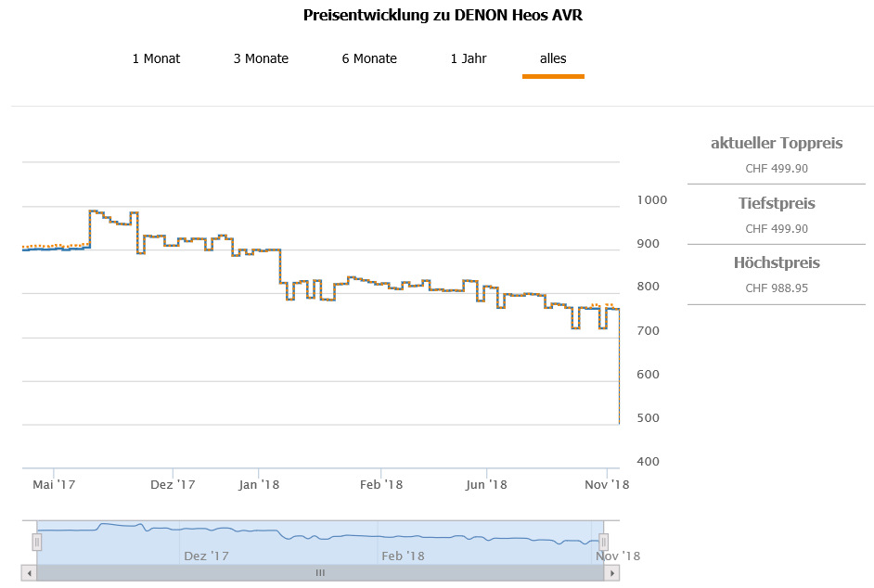Switch to the 3 Monate tab

tap(261, 58)
